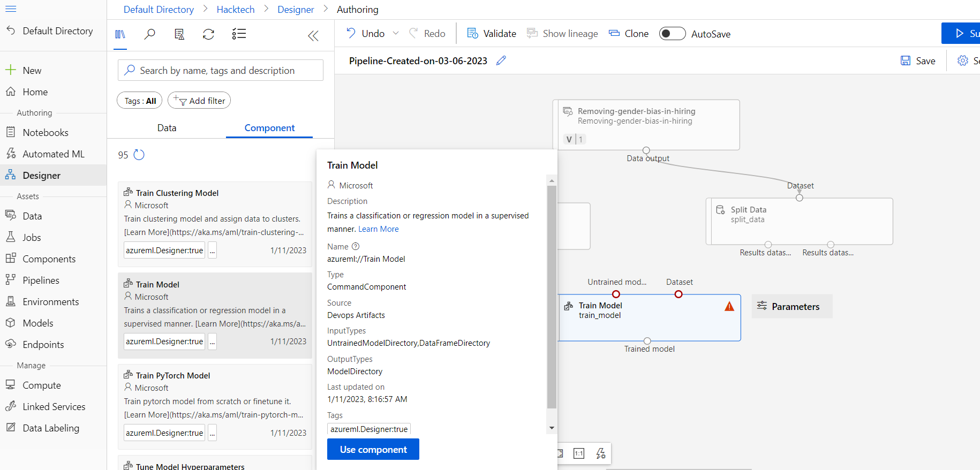980x470 pixels.
Task: Save the pipeline draft
Action: coord(918,60)
